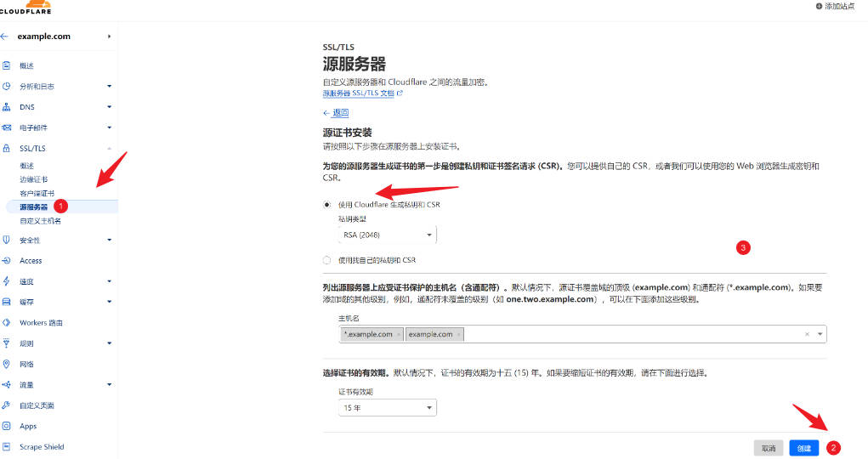Open the RSA (2048) key type dropdown
Screen dimensions: 868x459
click(387, 235)
